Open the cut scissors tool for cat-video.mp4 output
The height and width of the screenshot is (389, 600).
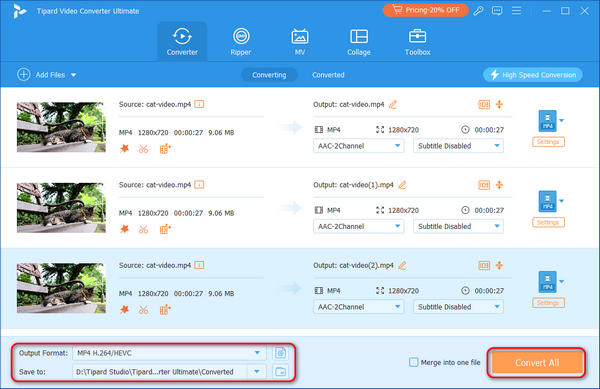pyautogui.click(x=143, y=149)
